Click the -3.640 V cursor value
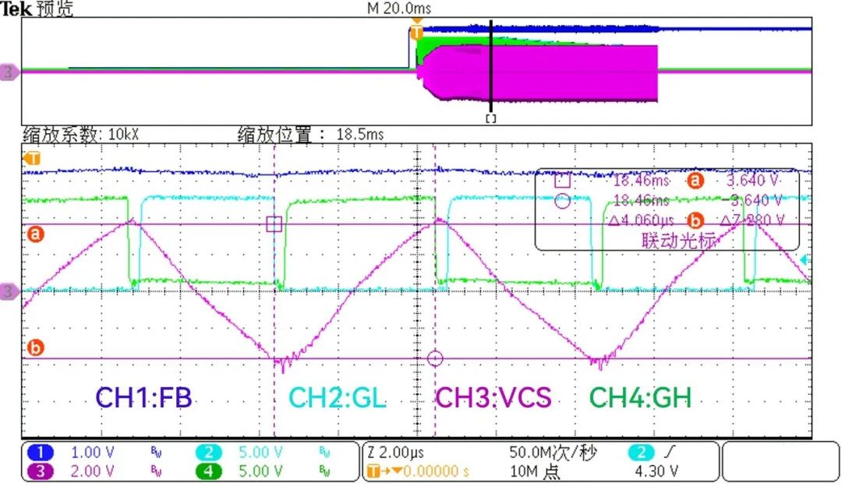 click(752, 201)
